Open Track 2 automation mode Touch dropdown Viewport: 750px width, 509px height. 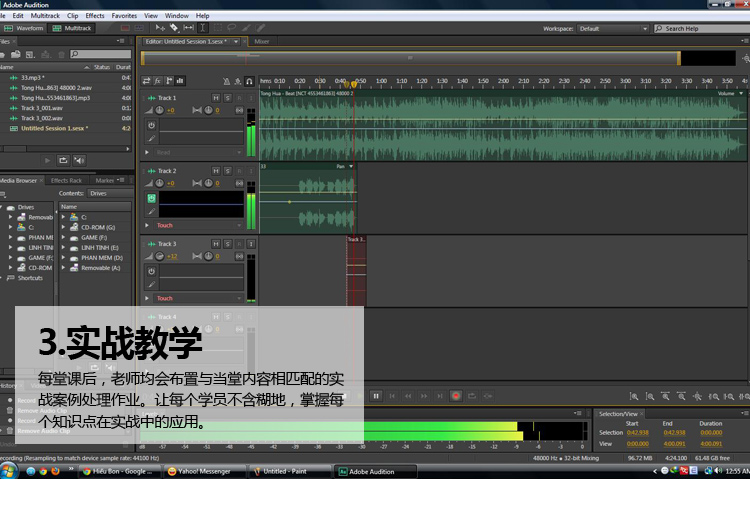pos(199,225)
